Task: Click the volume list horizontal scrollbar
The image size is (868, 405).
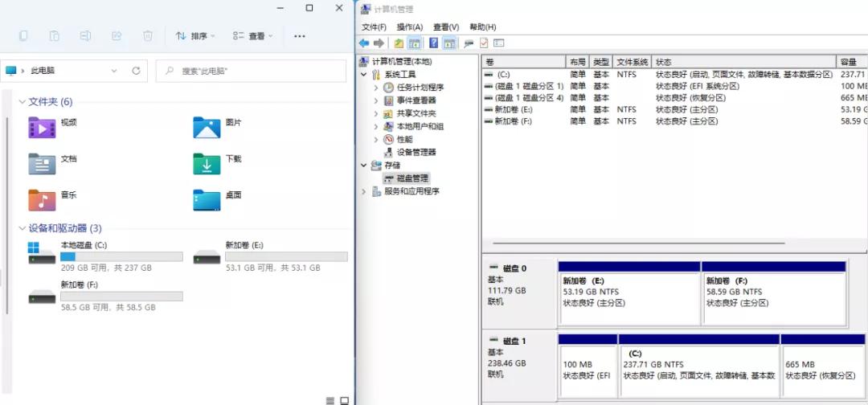Action: click(639, 243)
